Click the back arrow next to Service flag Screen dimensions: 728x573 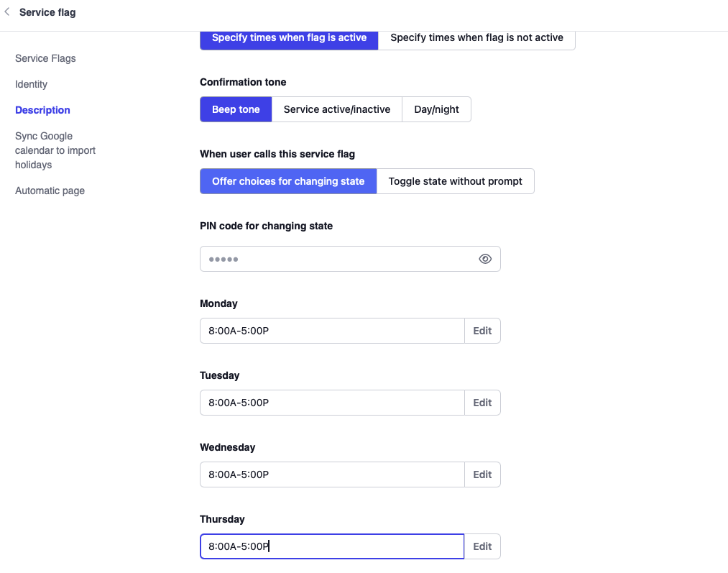pos(7,12)
